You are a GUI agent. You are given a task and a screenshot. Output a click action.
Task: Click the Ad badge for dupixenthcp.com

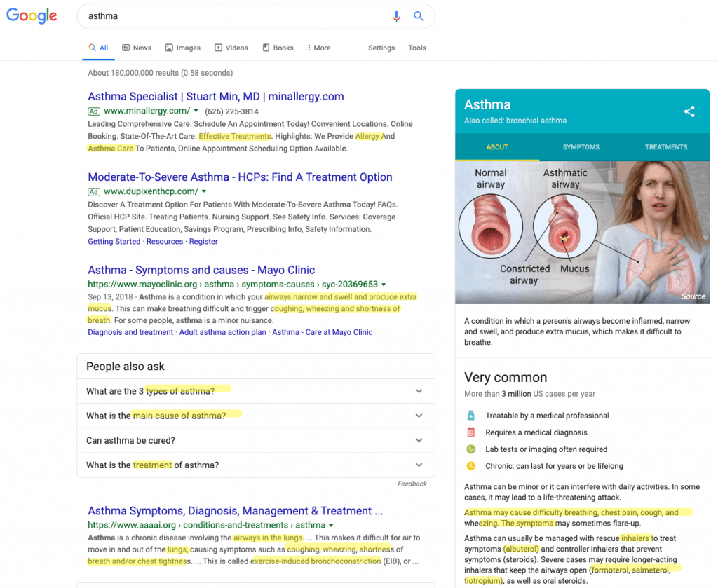94,192
